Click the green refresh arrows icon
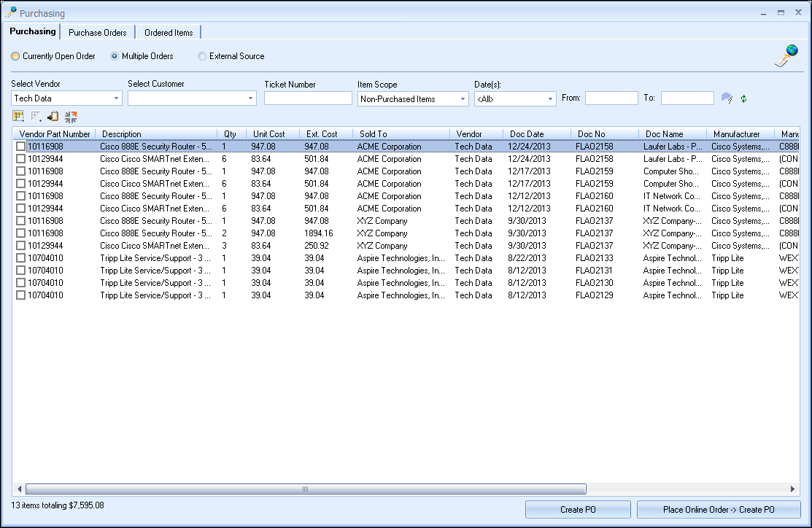812x528 pixels. click(743, 98)
